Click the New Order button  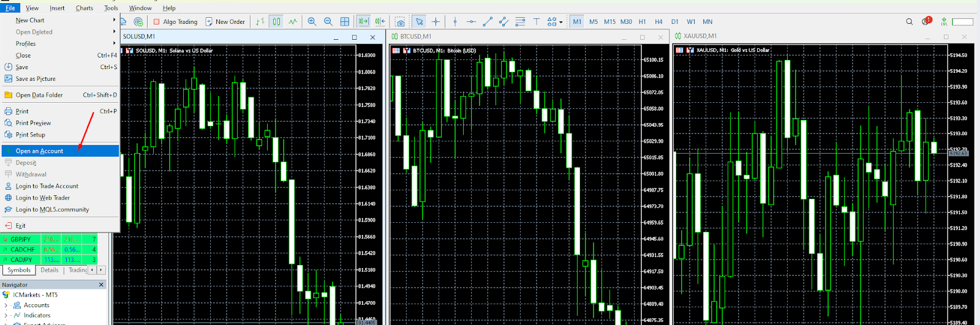(225, 21)
